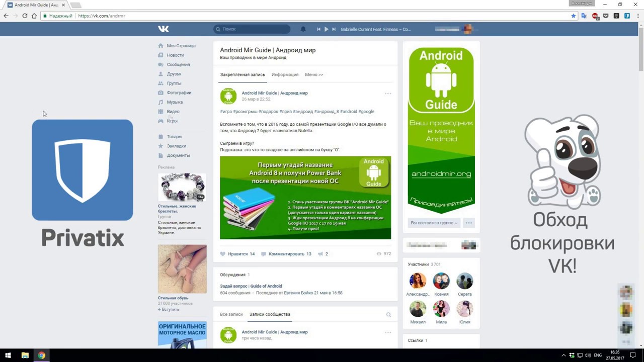Image resolution: width=644 pixels, height=362 pixels.
Task: Open the Power Bank giveaway post image
Action: click(x=305, y=198)
